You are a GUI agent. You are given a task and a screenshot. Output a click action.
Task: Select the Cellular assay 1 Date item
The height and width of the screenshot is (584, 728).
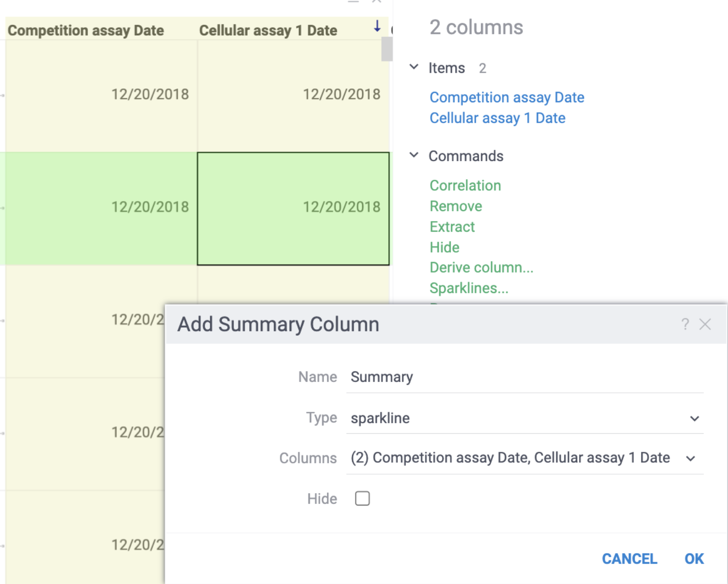point(497,118)
